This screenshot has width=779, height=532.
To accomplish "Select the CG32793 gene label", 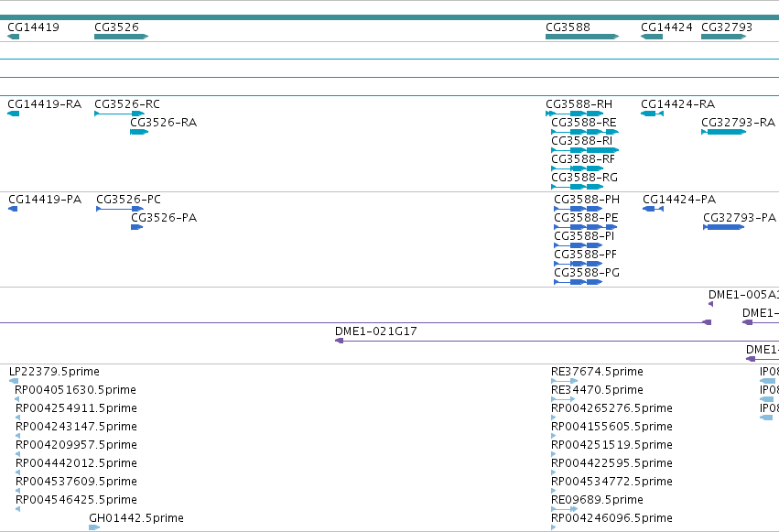I will (x=727, y=27).
